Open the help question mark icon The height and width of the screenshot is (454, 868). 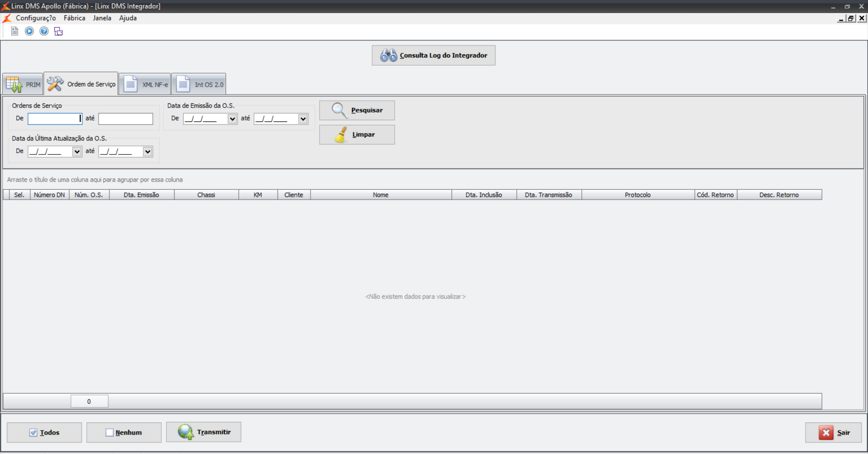pyautogui.click(x=44, y=31)
